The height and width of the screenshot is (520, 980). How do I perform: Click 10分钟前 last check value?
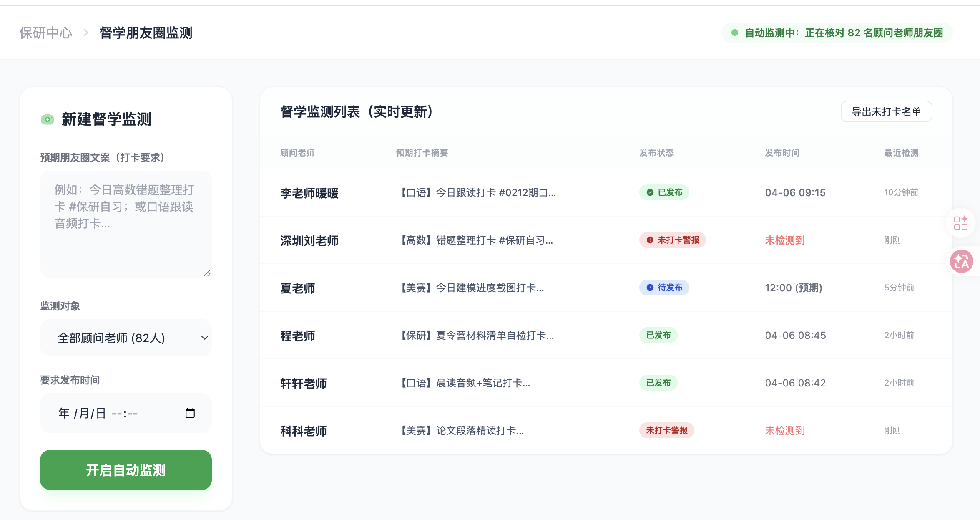[x=901, y=192]
